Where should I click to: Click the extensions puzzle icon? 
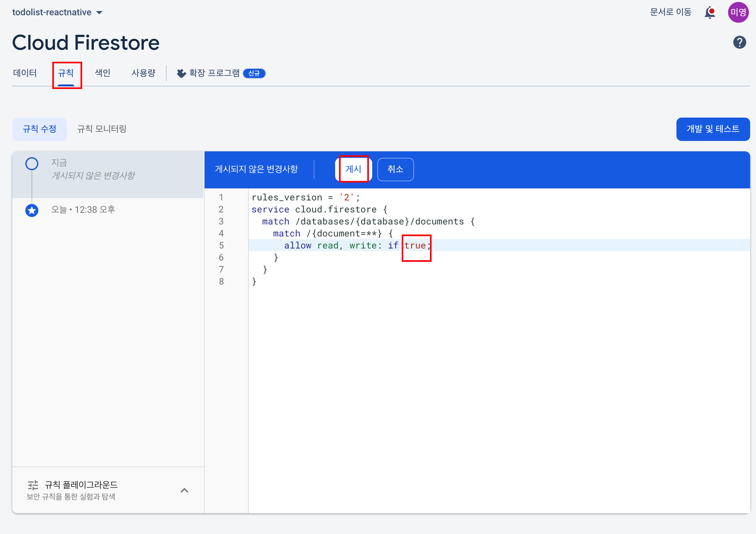pyautogui.click(x=181, y=73)
